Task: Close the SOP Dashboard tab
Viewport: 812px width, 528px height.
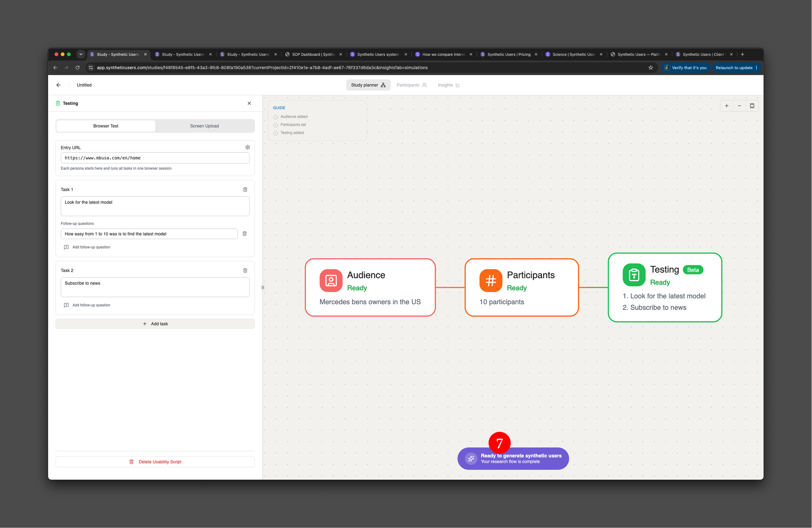Action: (x=340, y=54)
